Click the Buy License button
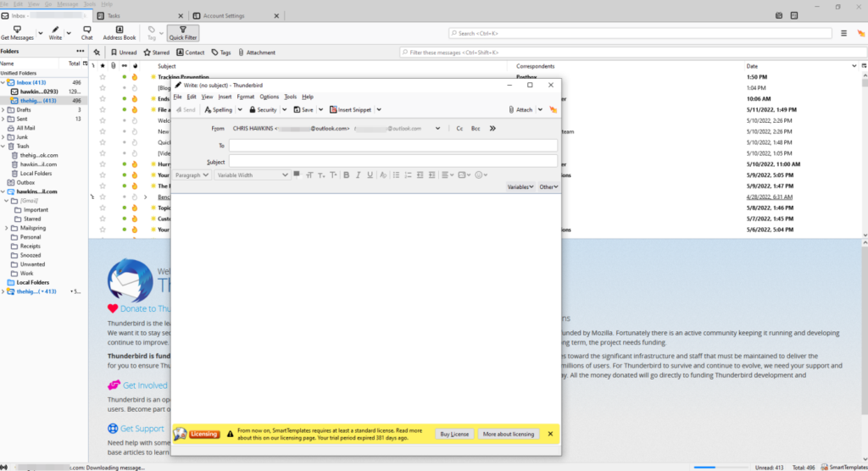The height and width of the screenshot is (471, 868). tap(454, 434)
